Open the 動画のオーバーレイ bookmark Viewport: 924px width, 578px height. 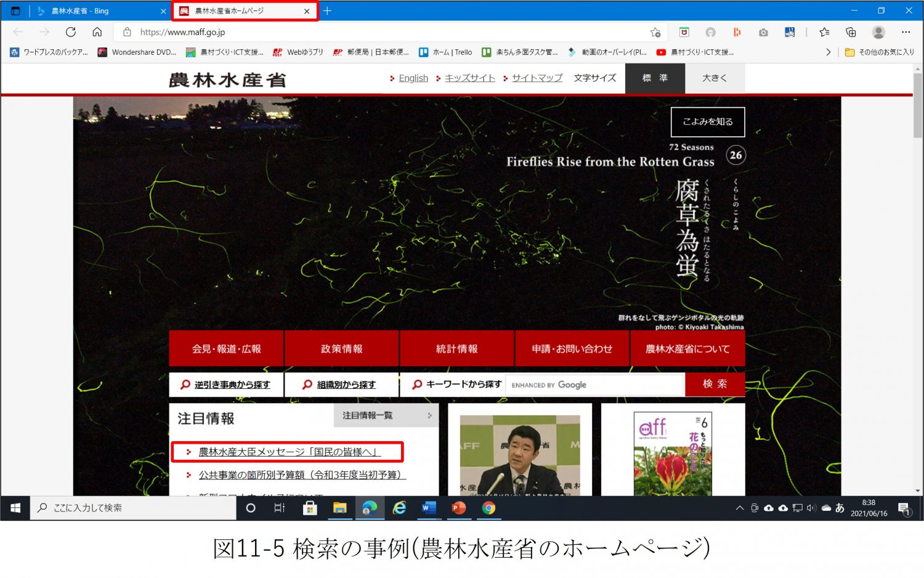(x=607, y=52)
